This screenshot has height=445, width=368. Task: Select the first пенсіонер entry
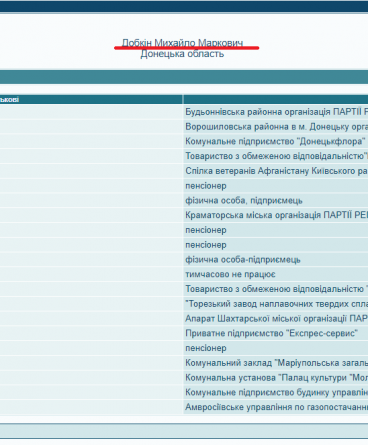point(206,186)
